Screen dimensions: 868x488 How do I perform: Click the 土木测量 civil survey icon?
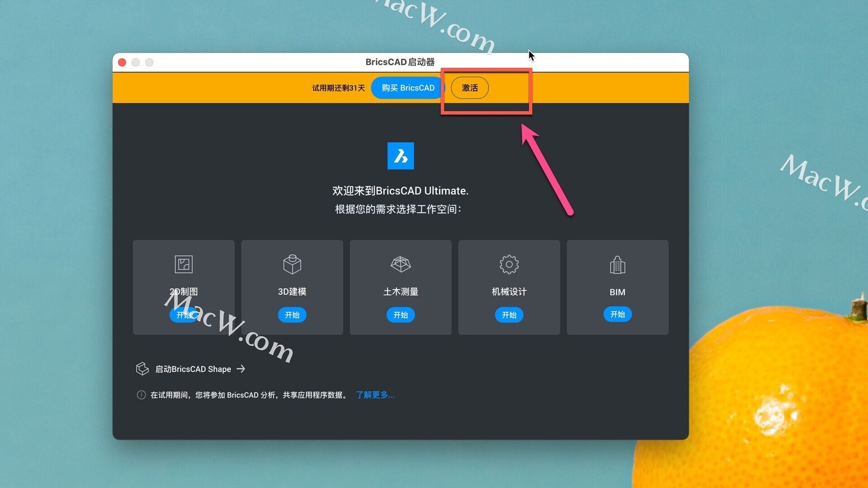[x=401, y=264]
